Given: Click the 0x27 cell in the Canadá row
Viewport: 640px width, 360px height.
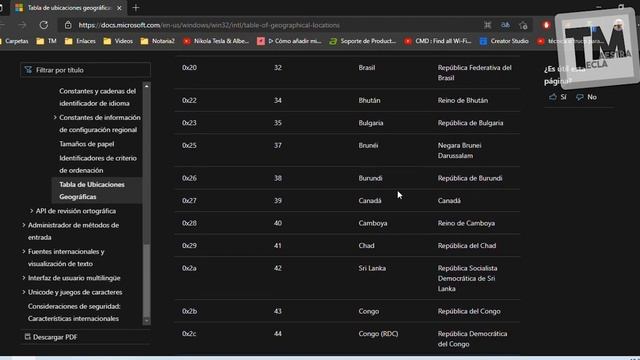Looking at the screenshot, I should (189, 200).
